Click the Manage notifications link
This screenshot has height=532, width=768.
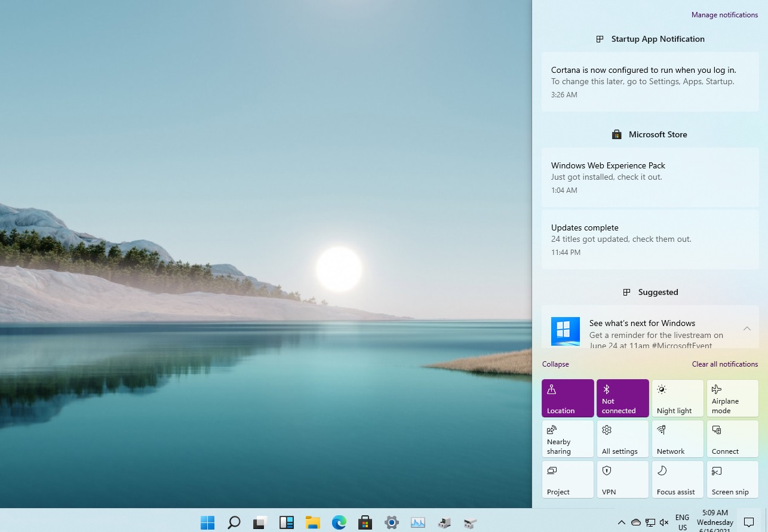click(724, 15)
